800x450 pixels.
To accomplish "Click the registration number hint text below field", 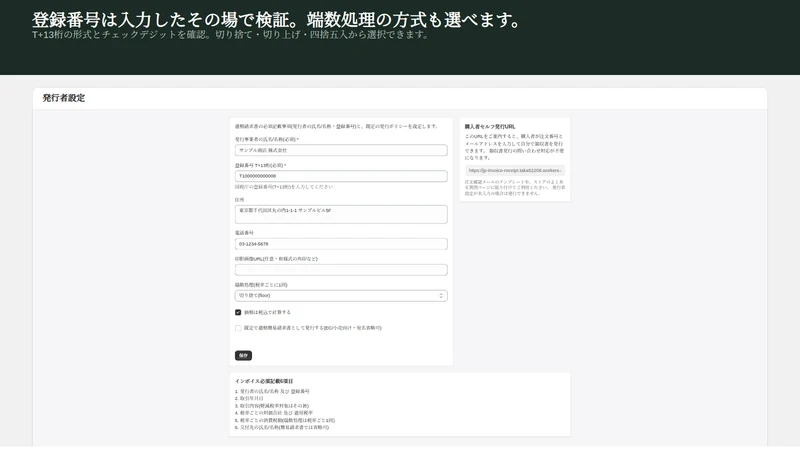I will click(x=284, y=187).
